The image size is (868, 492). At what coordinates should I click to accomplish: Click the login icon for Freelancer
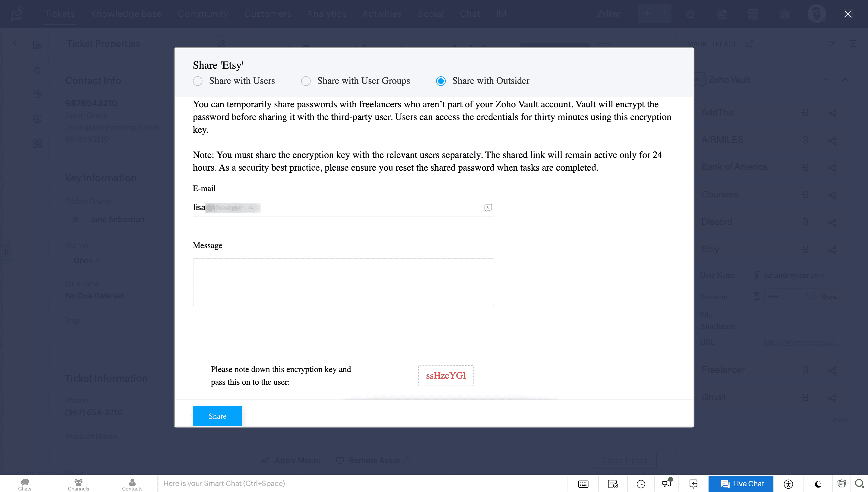pos(805,370)
